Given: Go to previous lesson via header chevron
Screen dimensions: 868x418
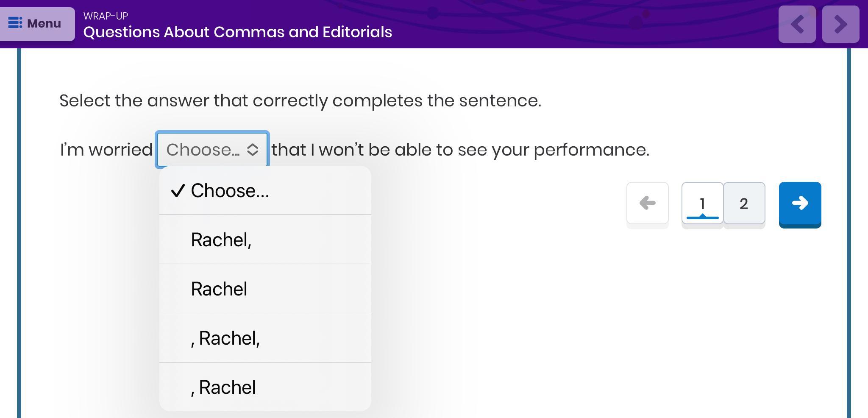Looking at the screenshot, I should click(x=797, y=24).
